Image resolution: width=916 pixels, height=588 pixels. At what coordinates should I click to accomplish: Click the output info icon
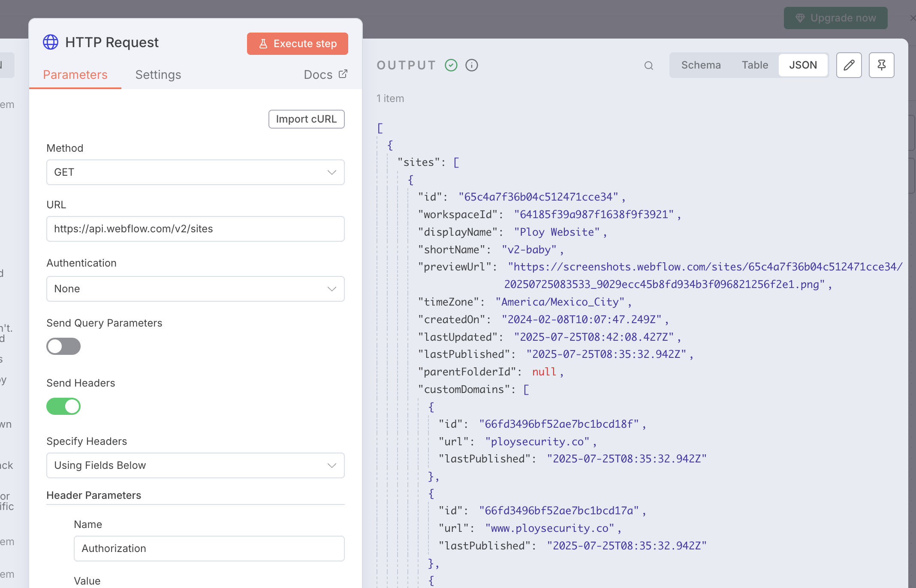coord(472,65)
